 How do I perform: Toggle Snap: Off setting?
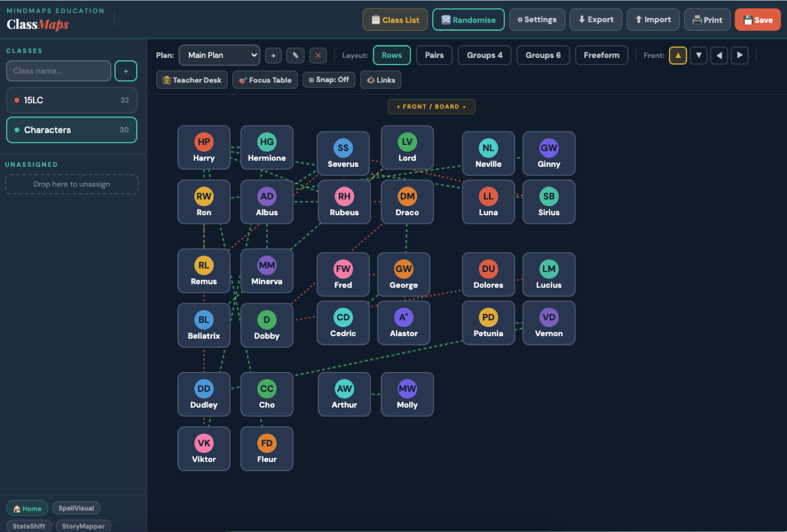(x=329, y=80)
